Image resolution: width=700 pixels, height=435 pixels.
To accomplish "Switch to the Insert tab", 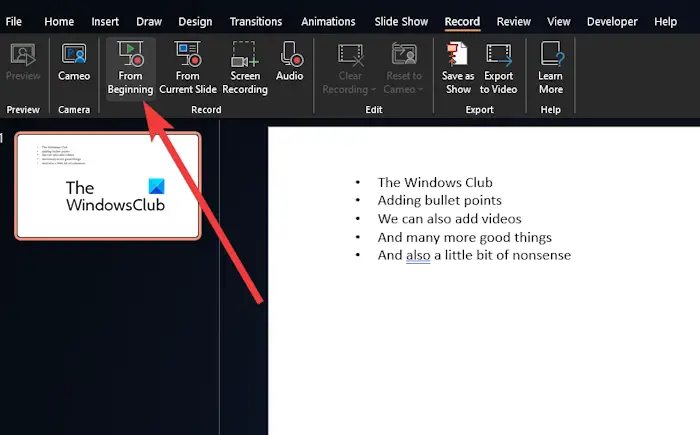I will click(105, 21).
